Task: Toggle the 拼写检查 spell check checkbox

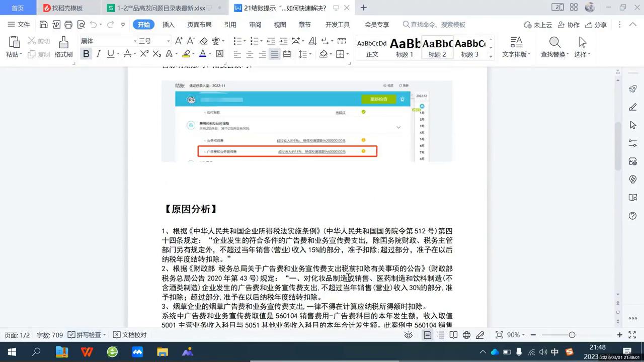Action: coord(70,334)
